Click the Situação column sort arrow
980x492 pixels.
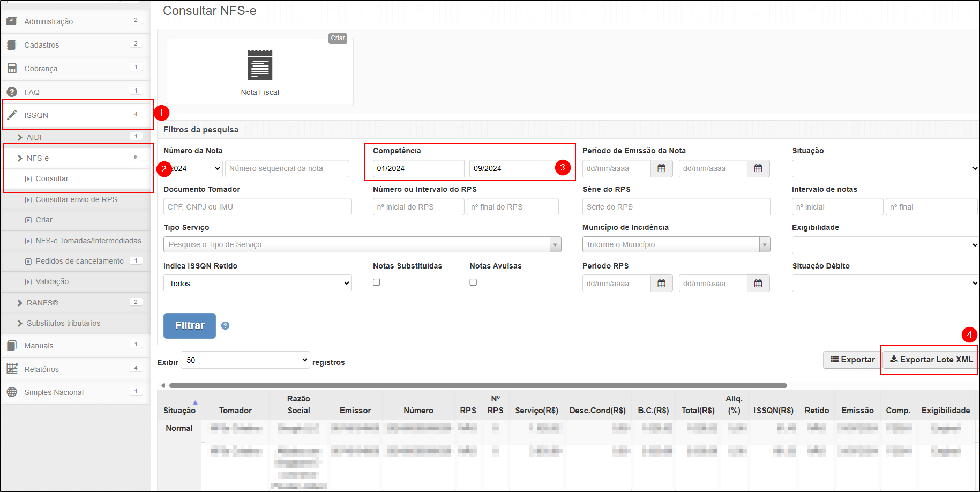(196, 402)
